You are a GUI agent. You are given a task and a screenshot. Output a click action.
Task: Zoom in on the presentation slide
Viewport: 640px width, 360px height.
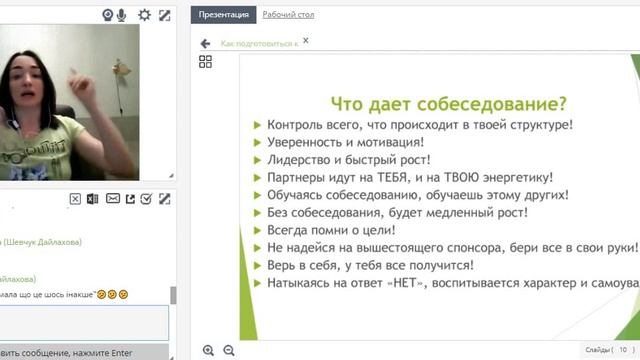(x=208, y=350)
